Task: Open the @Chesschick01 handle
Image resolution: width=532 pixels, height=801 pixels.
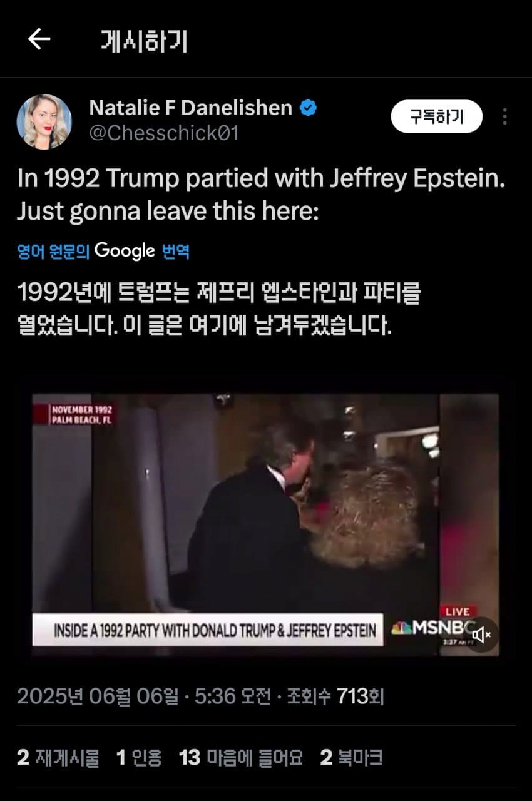Action: (x=164, y=134)
